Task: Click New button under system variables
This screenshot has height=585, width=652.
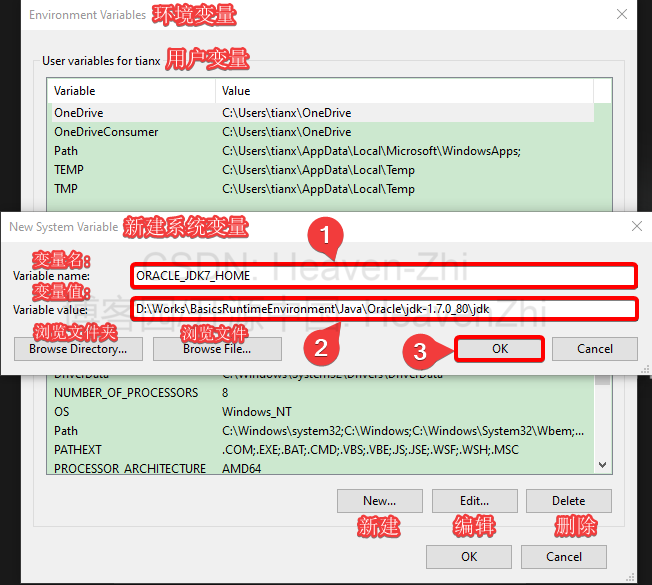Action: 380,501
